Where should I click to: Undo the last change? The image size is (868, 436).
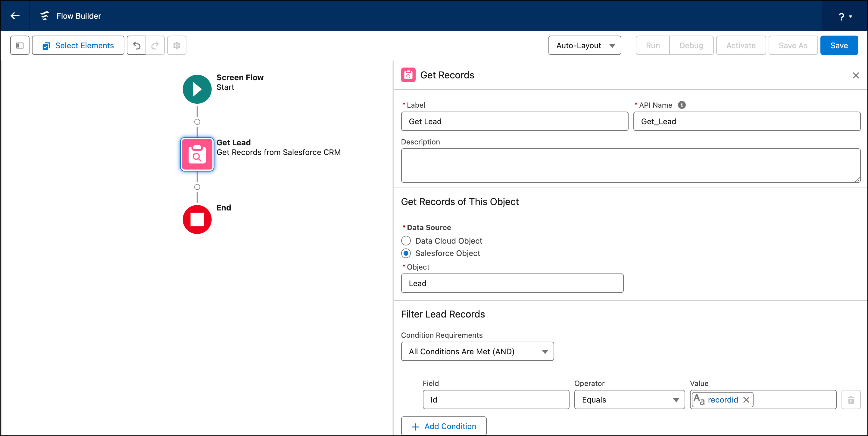pyautogui.click(x=136, y=45)
